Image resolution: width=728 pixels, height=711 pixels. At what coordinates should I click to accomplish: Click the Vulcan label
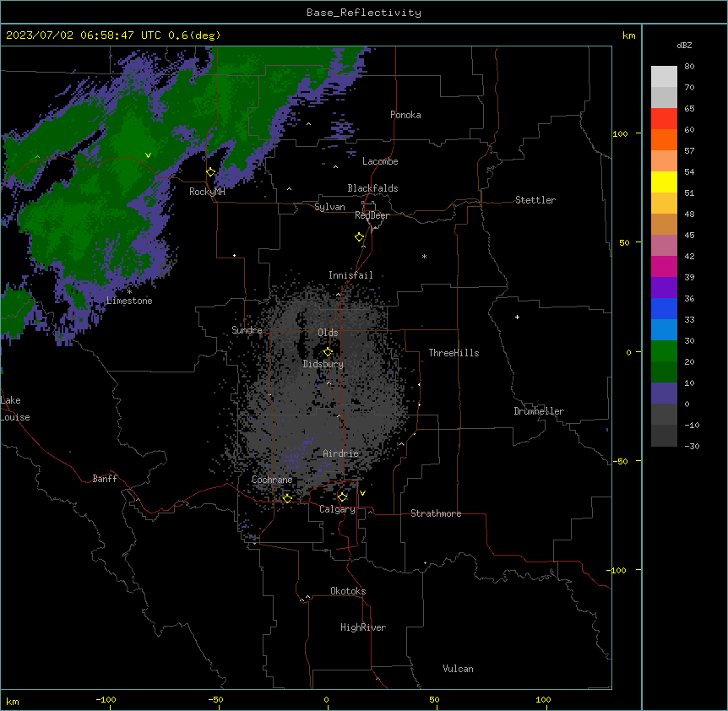[x=458, y=669]
